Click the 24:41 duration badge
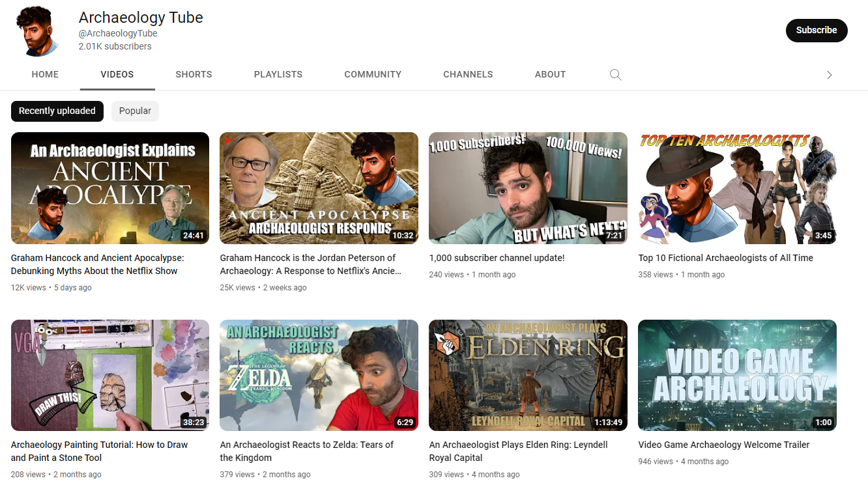868x487 pixels. (194, 236)
